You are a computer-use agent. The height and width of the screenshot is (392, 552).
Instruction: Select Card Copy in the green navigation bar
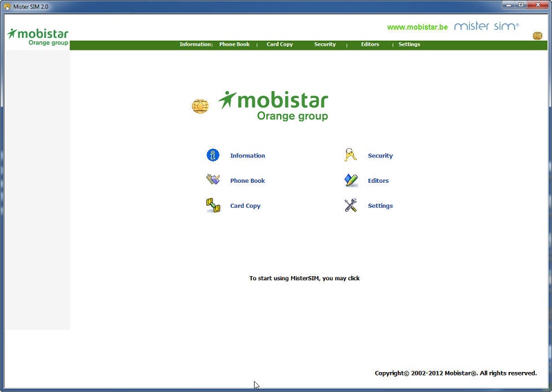point(279,45)
